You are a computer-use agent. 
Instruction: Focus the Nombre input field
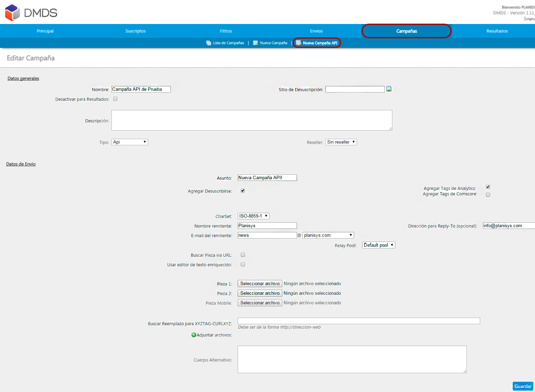tap(141, 89)
